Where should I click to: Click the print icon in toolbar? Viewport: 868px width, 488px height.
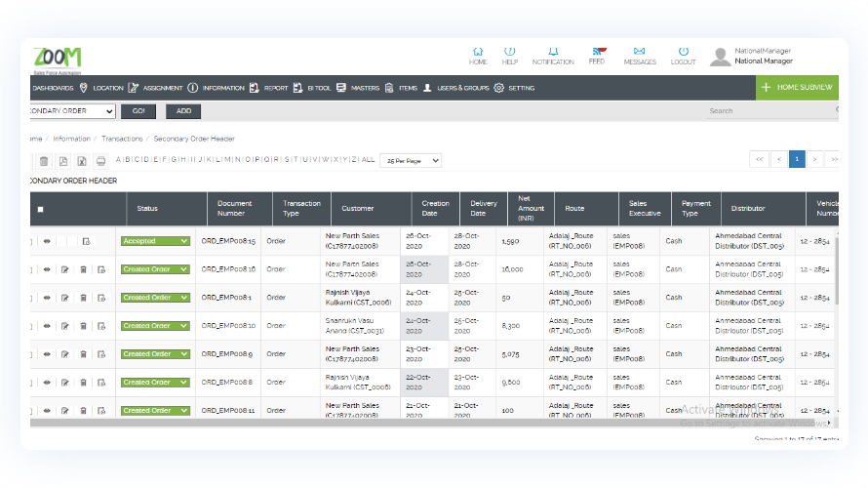click(99, 161)
